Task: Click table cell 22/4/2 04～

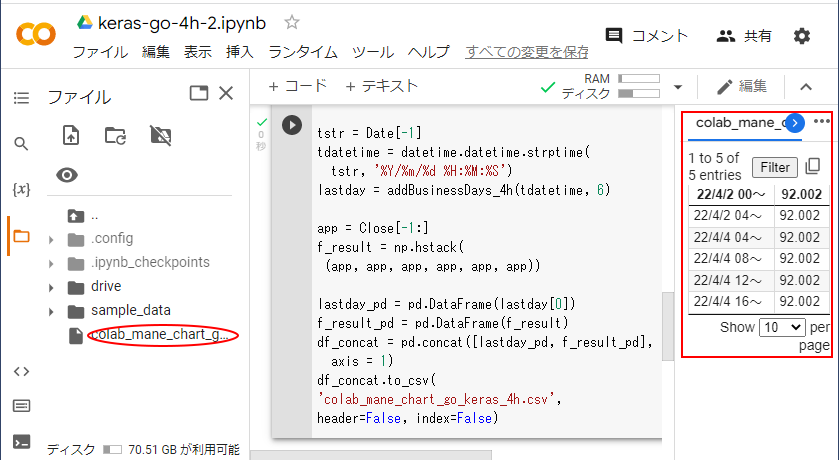Action: pos(730,216)
